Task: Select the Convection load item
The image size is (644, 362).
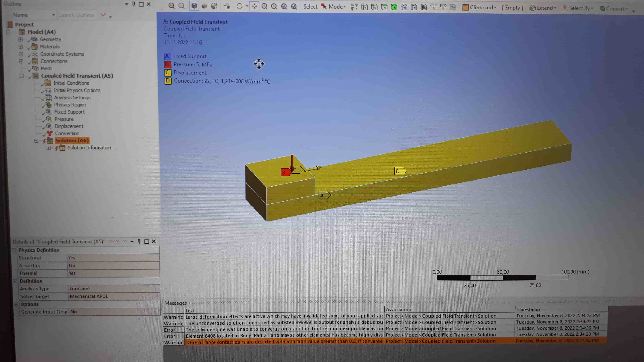Action: pyautogui.click(x=67, y=134)
